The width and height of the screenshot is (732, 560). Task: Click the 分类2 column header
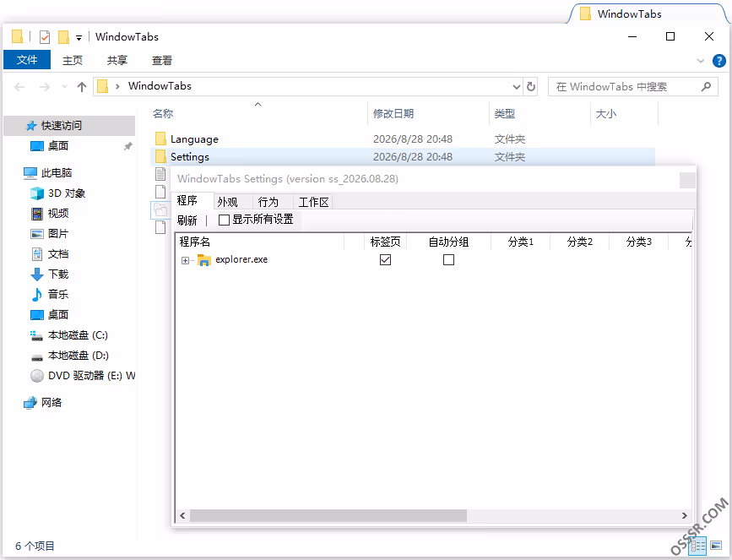580,242
